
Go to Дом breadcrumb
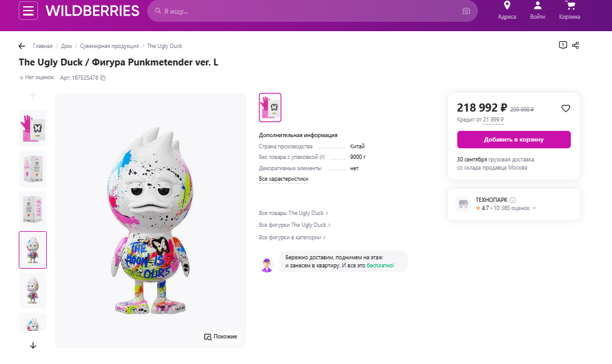click(67, 46)
